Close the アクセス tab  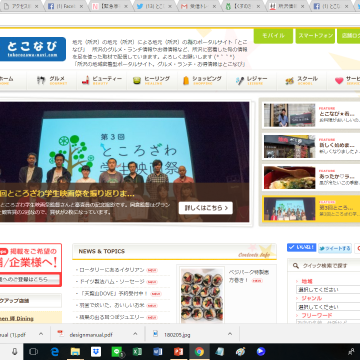(37, 6)
